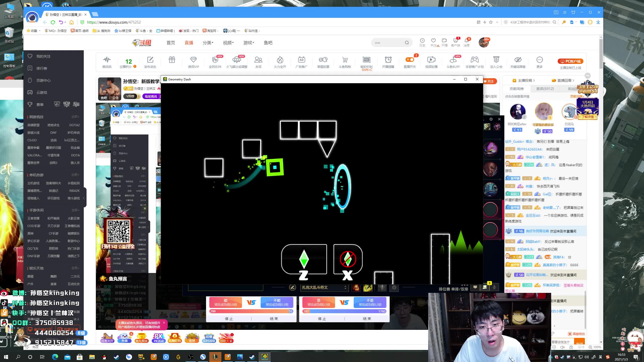
Task: Click the Z green diamond control in Geometry Dash
Action: [304, 259]
